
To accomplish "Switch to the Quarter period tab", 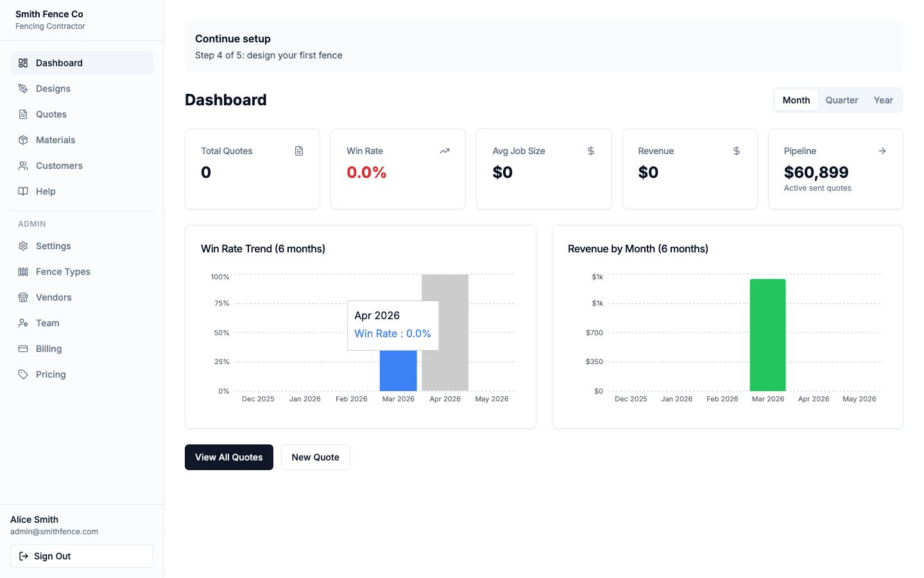I will click(842, 100).
